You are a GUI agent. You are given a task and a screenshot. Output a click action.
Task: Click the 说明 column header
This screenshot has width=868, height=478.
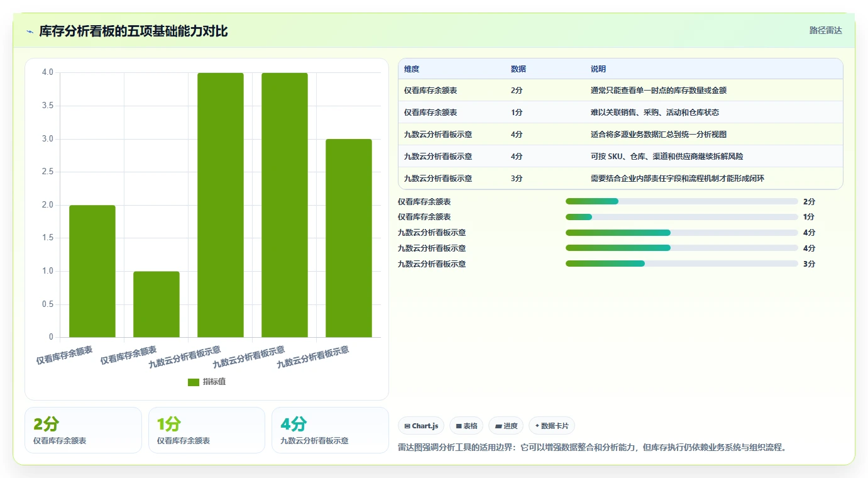pos(598,69)
